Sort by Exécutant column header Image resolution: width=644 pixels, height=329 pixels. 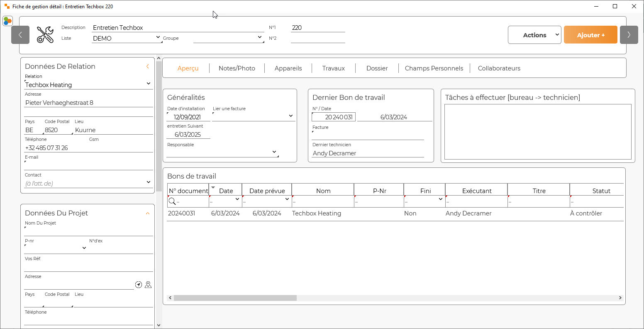tap(476, 191)
